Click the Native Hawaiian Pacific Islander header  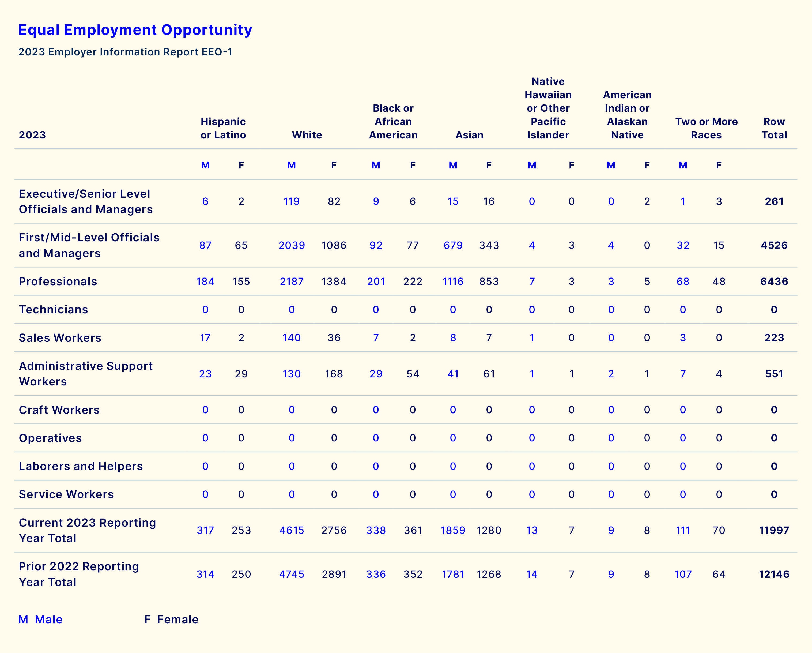click(x=548, y=108)
